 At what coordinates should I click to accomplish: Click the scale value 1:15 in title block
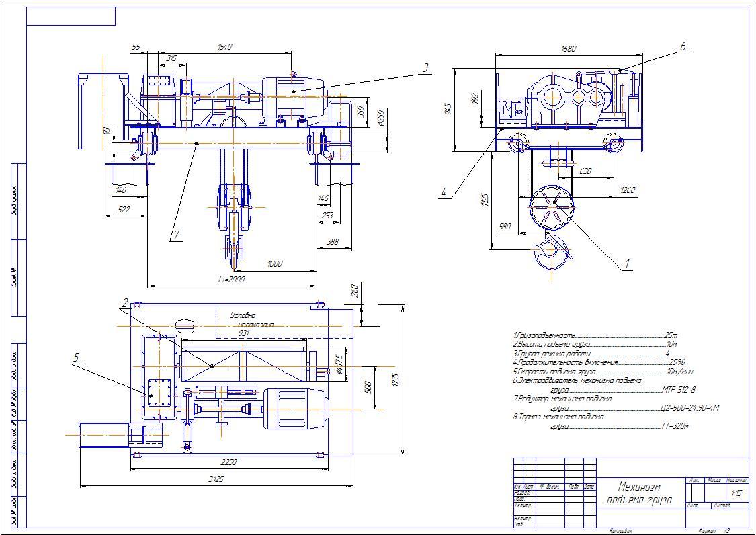pos(737,493)
